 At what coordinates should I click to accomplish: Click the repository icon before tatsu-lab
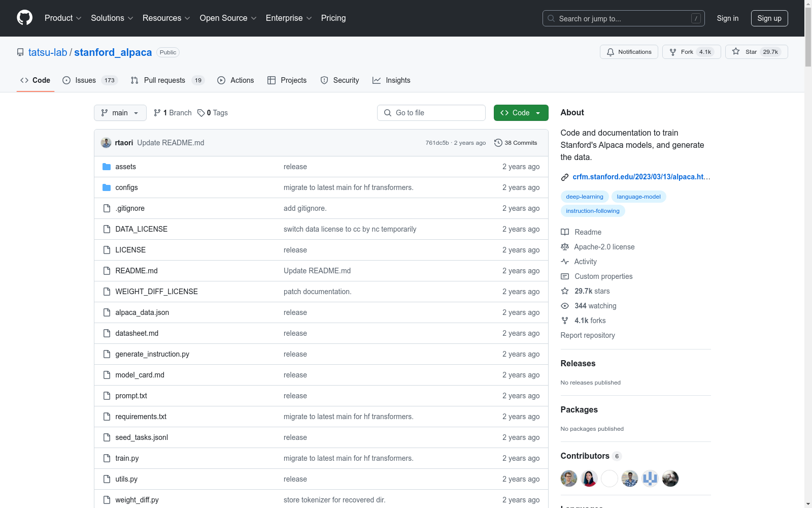tap(20, 52)
